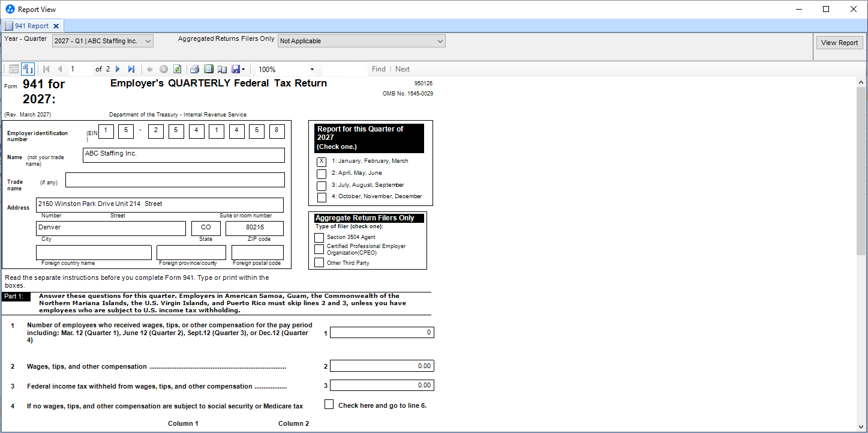Screen dimensions: 868x433
Task: Check Other Third Party box
Action: tap(319, 262)
